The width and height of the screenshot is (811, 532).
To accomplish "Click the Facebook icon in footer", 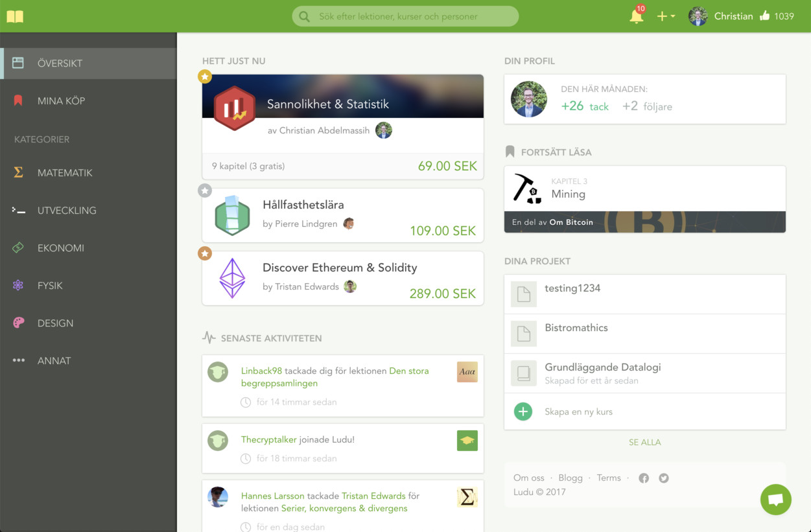I will coord(644,478).
